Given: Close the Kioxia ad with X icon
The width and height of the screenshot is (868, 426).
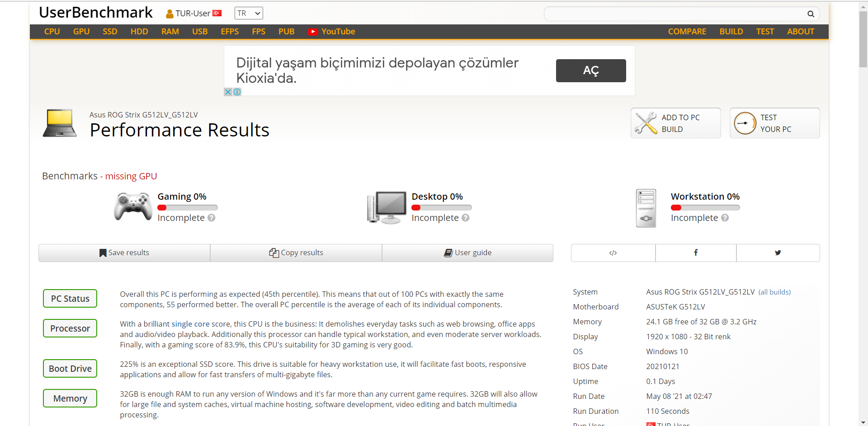Looking at the screenshot, I should 228,92.
